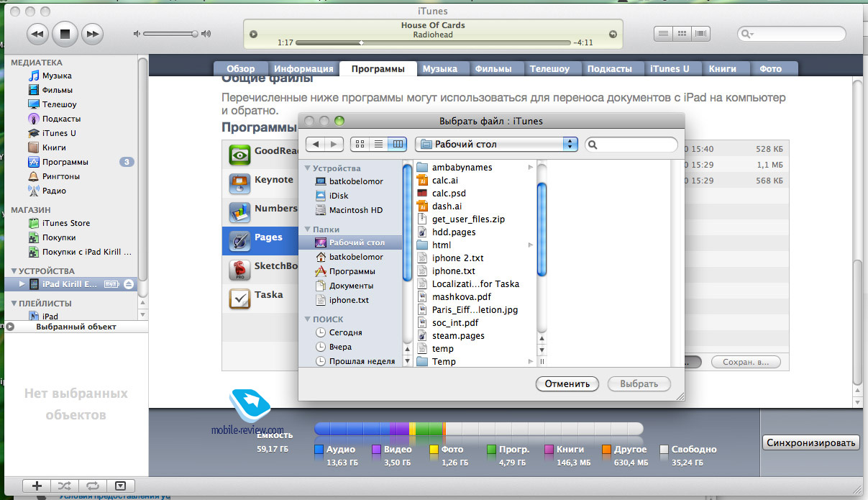The height and width of the screenshot is (500, 868).
Task: Open the Музыка library in sidebar
Action: click(x=57, y=76)
